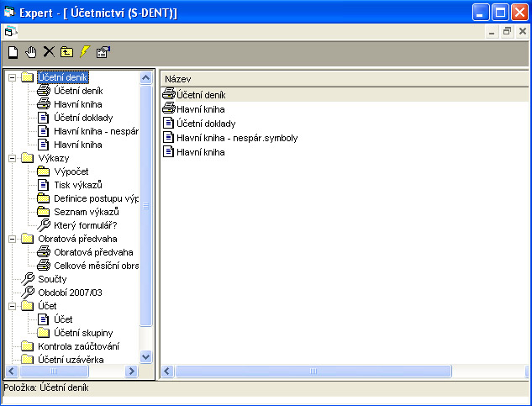The width and height of the screenshot is (532, 406).
Task: Collapse the Účetní deník tree folder
Action: click(12, 78)
